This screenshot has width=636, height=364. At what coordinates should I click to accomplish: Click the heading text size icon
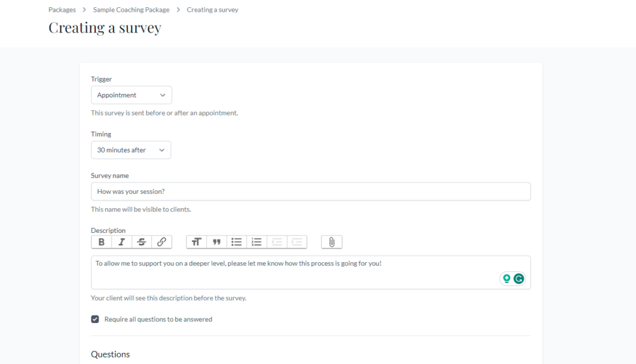point(197,242)
